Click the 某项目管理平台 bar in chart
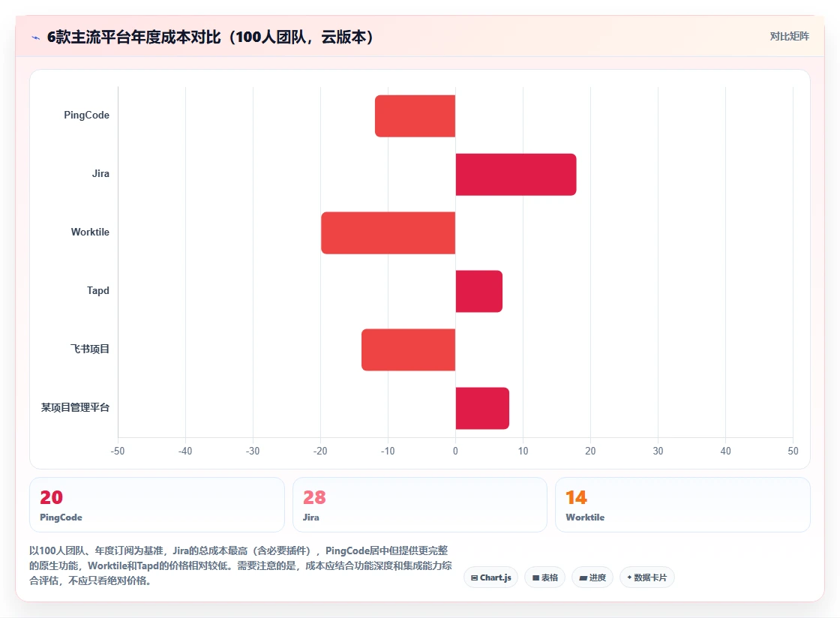Screen dimensions: 840x618 [x=483, y=408]
